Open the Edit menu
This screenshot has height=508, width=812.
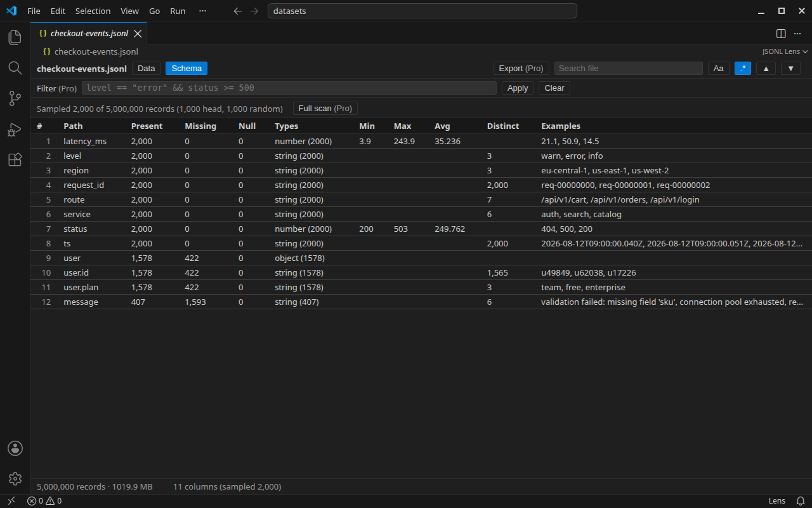pyautogui.click(x=58, y=11)
